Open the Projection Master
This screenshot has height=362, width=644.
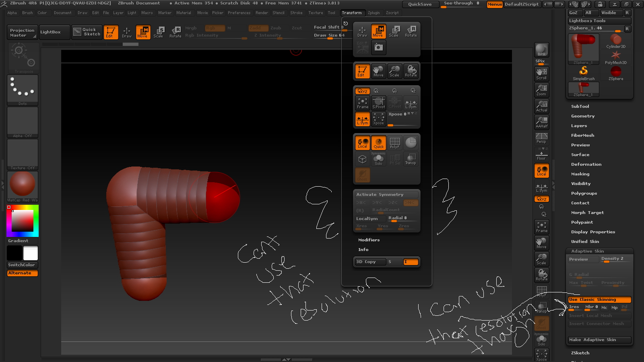pos(22,32)
